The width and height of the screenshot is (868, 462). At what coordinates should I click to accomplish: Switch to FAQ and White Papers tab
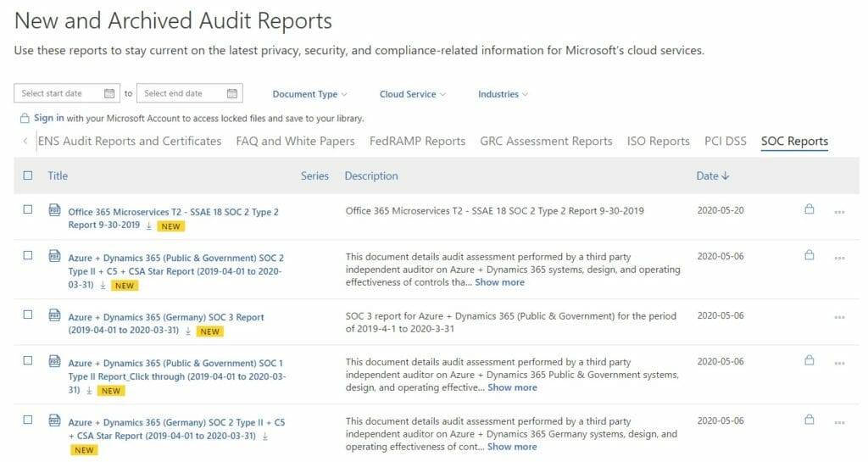295,141
